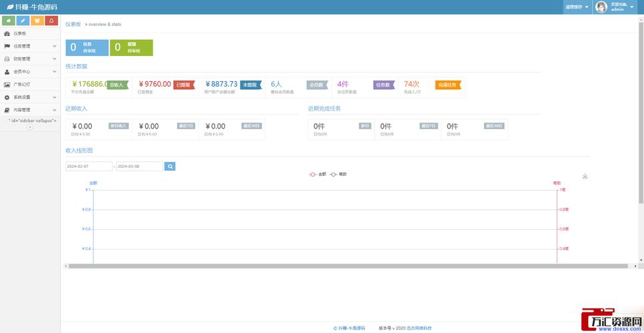Toggle the 笔数 series in the chart legend

pos(338,174)
